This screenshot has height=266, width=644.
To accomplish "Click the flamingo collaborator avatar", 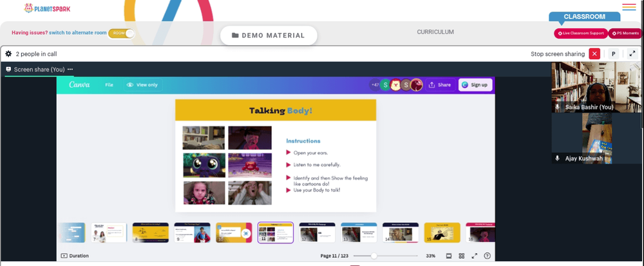I will pos(417,85).
